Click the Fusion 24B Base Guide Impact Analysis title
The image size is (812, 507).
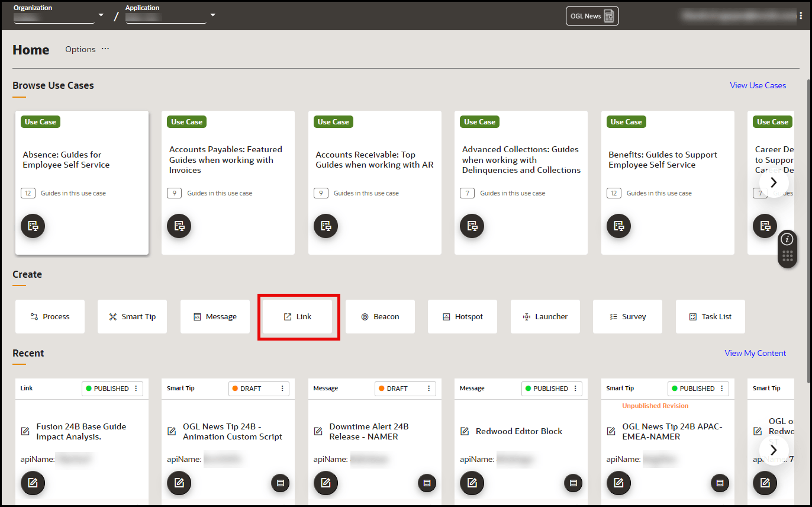(81, 431)
